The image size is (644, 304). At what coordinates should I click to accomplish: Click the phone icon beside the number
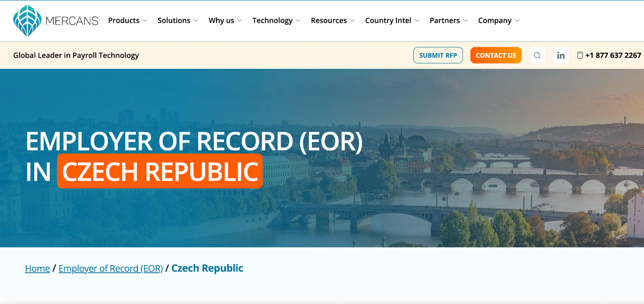click(x=580, y=55)
